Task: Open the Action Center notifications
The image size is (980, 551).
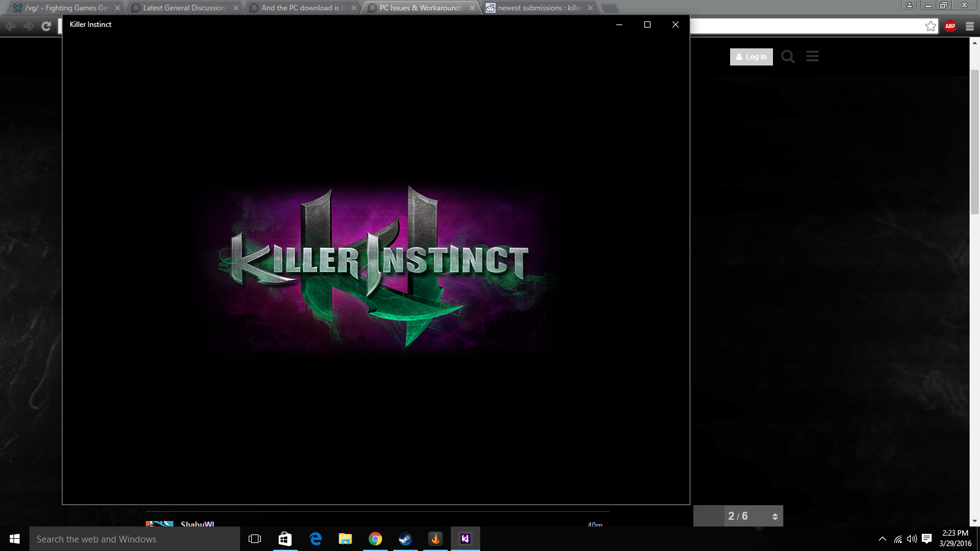Action: 927,539
